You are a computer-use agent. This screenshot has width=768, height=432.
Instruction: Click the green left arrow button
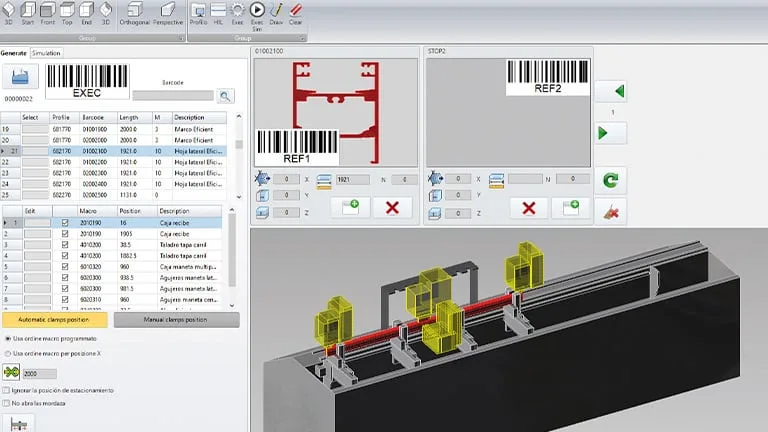[x=611, y=91]
